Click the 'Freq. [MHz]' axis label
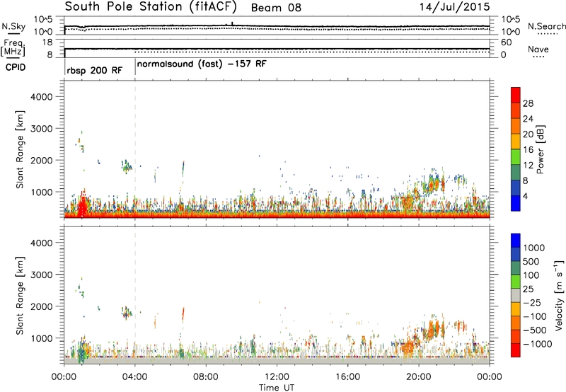Image resolution: width=566 pixels, height=392 pixels. [x=13, y=48]
